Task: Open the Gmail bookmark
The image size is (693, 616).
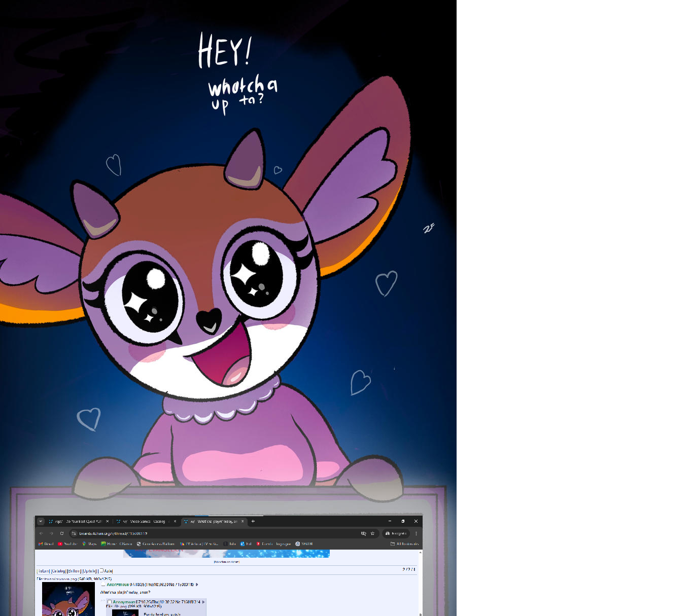Action: (x=46, y=544)
